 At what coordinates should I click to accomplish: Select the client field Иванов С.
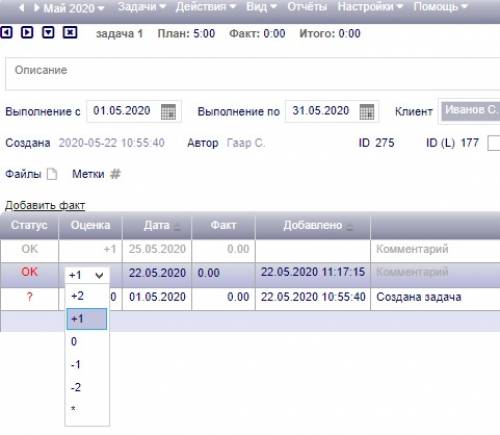[x=471, y=111]
